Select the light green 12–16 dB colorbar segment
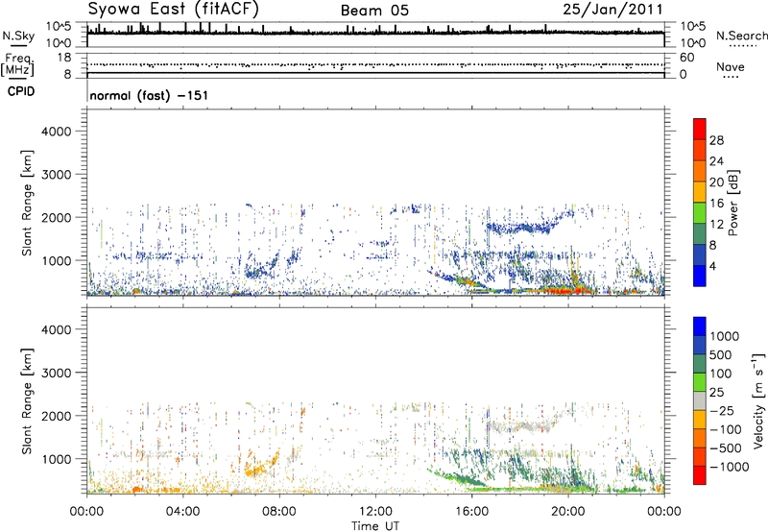768x532 pixels. 700,212
